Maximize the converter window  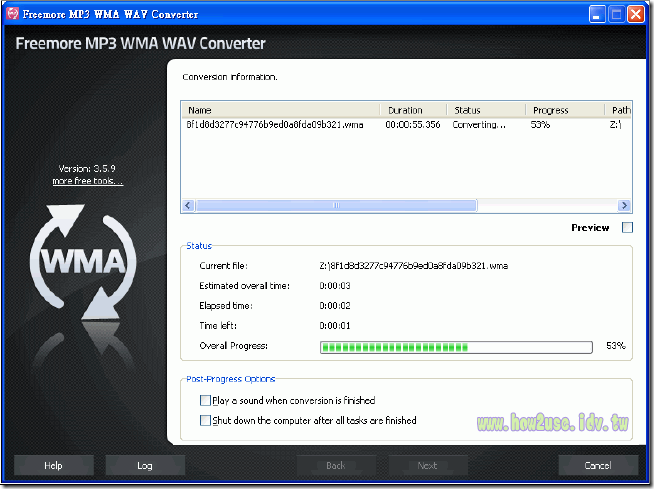[615, 15]
